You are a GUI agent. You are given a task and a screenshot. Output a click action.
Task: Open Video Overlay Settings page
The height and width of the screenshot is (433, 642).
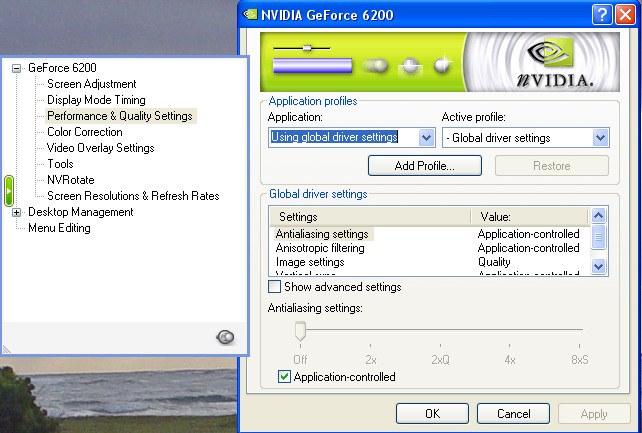pos(101,148)
